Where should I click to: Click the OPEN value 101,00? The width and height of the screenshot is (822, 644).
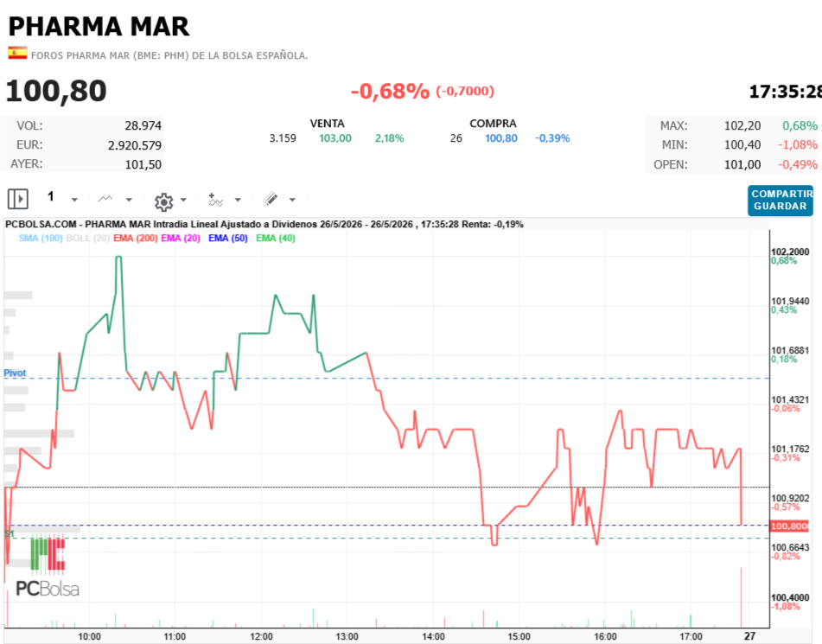pos(742,164)
